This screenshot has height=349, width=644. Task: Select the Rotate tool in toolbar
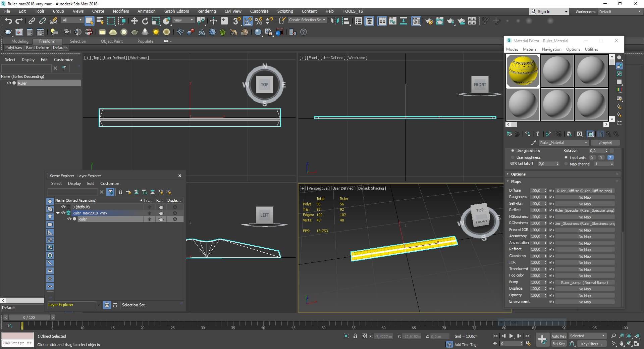145,21
